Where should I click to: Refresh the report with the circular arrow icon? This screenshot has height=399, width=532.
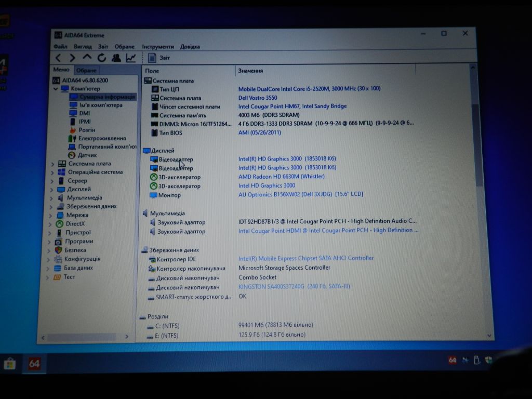101,58
